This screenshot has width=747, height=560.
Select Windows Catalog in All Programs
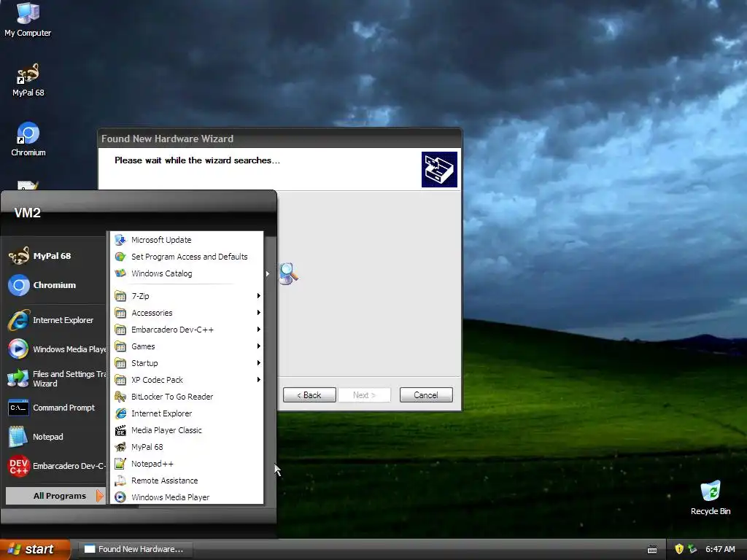pos(187,273)
